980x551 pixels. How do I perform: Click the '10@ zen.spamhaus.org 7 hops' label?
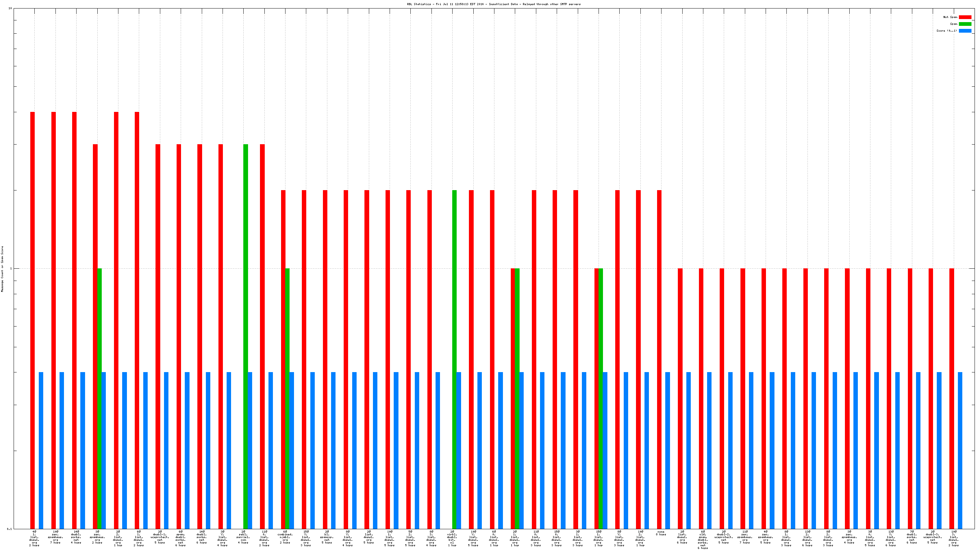[x=55, y=537]
